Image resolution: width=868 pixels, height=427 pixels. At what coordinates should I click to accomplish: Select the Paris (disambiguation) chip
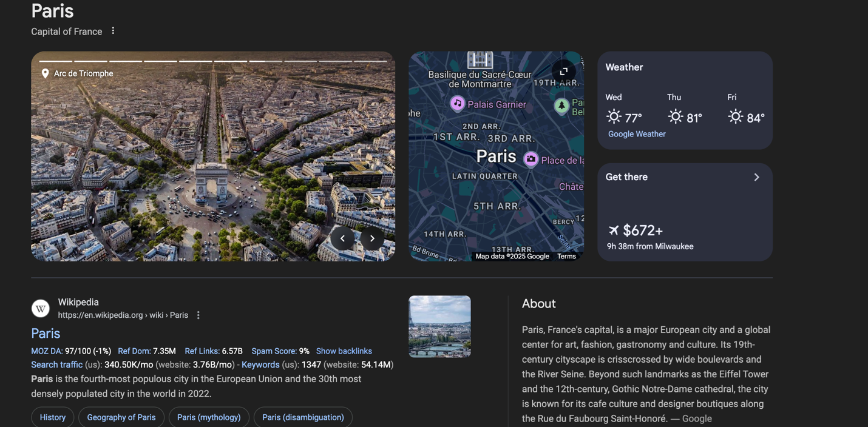point(303,417)
